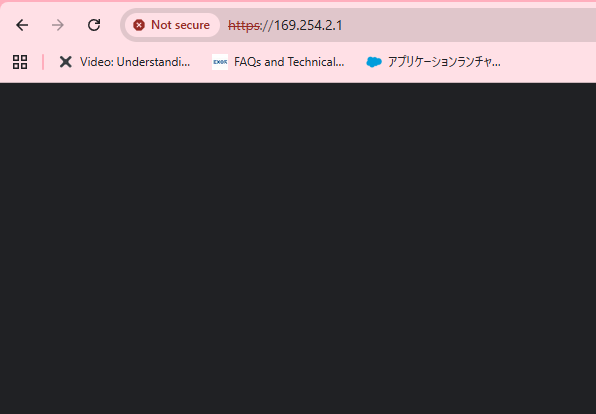Viewport: 596px width, 414px height.
Task: Click the greyed forward arrow button
Action: point(58,25)
